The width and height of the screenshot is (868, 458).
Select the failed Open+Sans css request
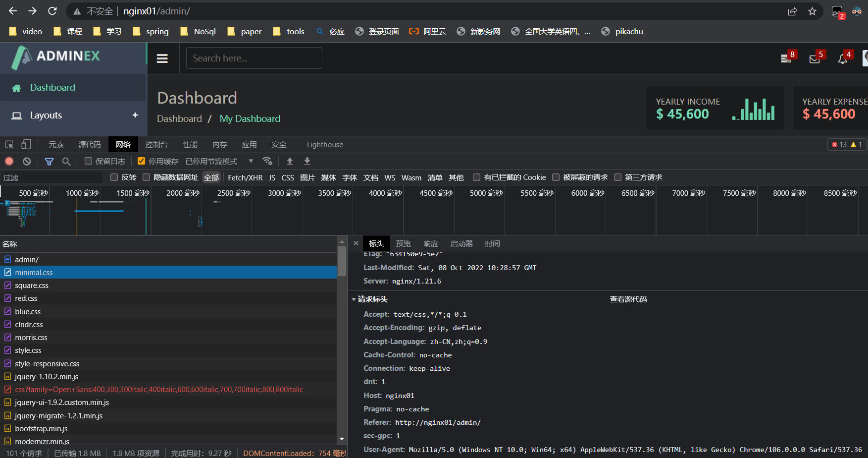[x=168, y=390]
